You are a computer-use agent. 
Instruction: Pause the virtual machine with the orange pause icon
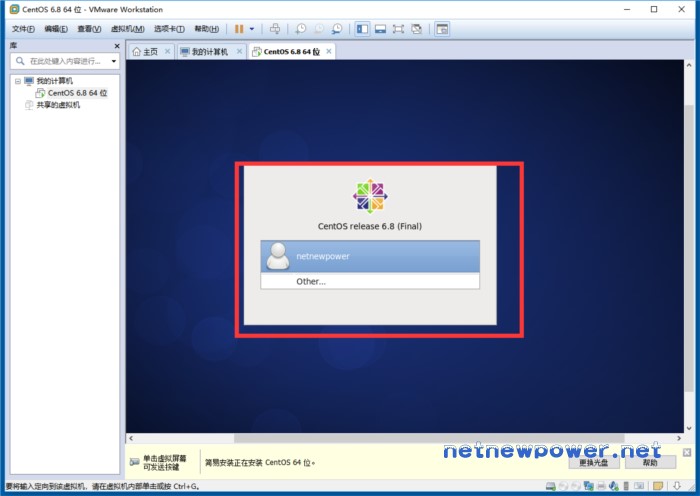pyautogui.click(x=239, y=29)
